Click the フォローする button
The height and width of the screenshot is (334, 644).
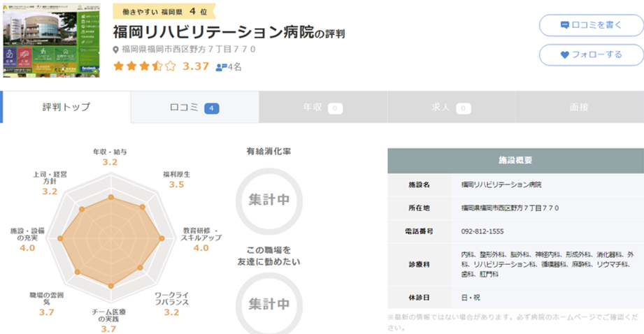(x=592, y=55)
